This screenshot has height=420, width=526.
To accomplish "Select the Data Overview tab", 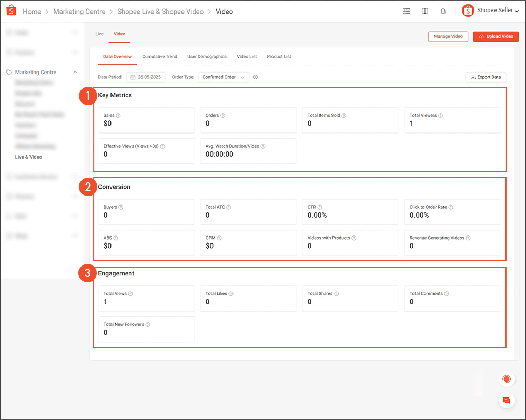I will pyautogui.click(x=117, y=57).
